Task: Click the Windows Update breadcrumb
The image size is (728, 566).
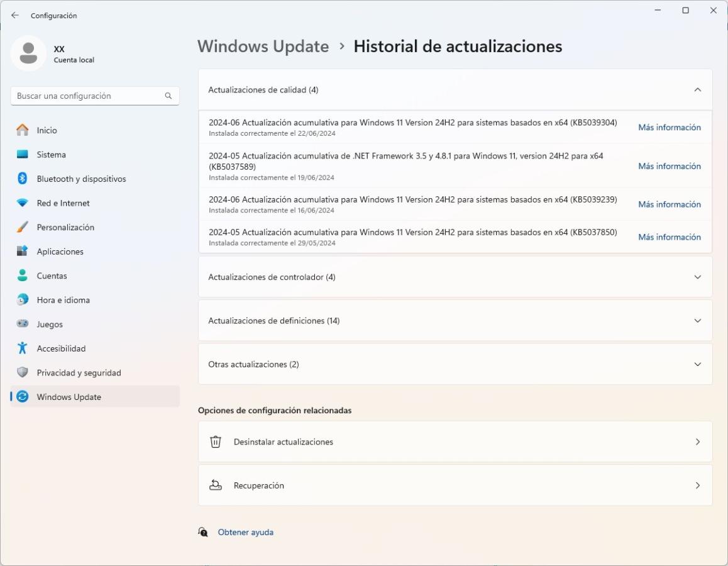Action: 263,47
